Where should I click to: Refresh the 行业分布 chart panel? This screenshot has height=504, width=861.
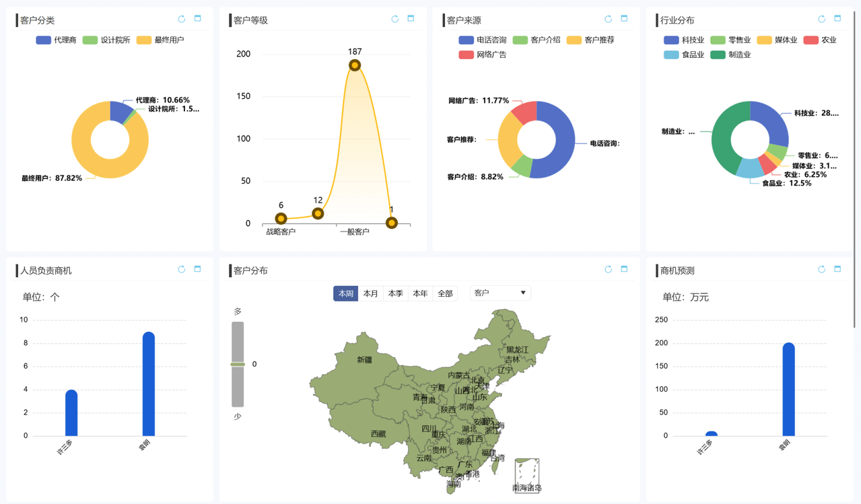[x=821, y=19]
